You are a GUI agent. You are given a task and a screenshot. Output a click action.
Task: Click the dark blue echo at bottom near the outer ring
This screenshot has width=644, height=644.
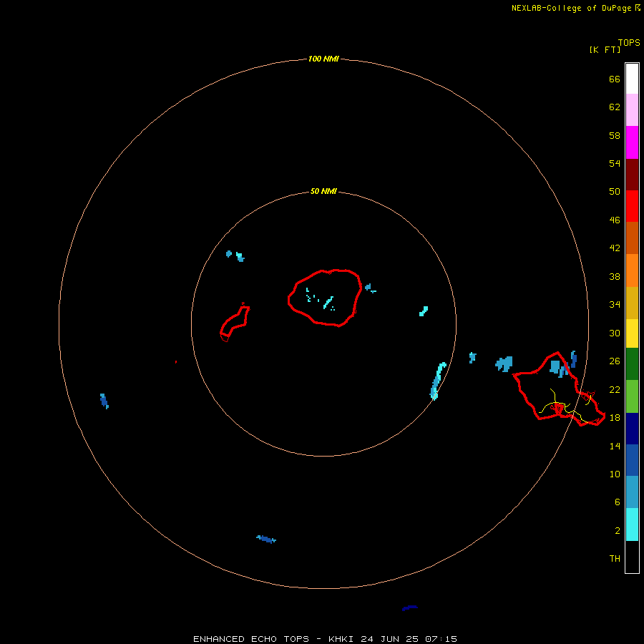[266, 540]
